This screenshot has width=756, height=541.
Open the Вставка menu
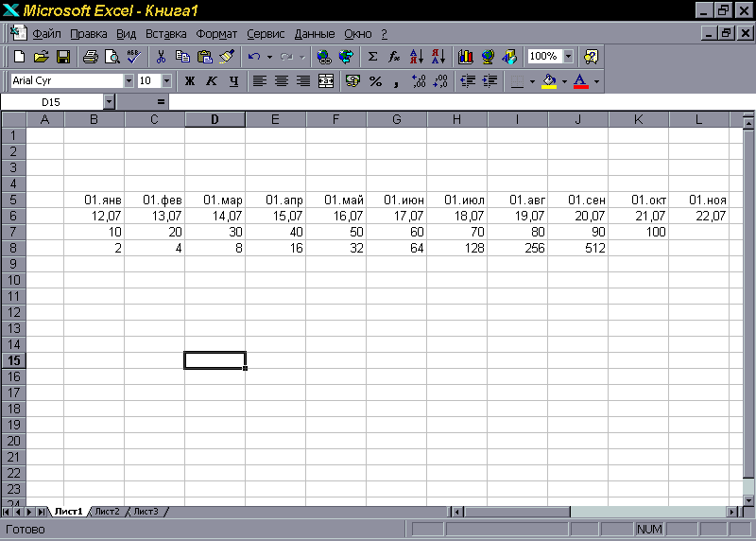tap(166, 34)
